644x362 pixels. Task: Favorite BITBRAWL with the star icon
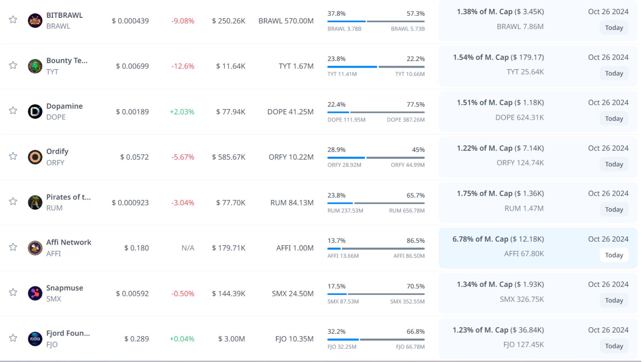[13, 19]
